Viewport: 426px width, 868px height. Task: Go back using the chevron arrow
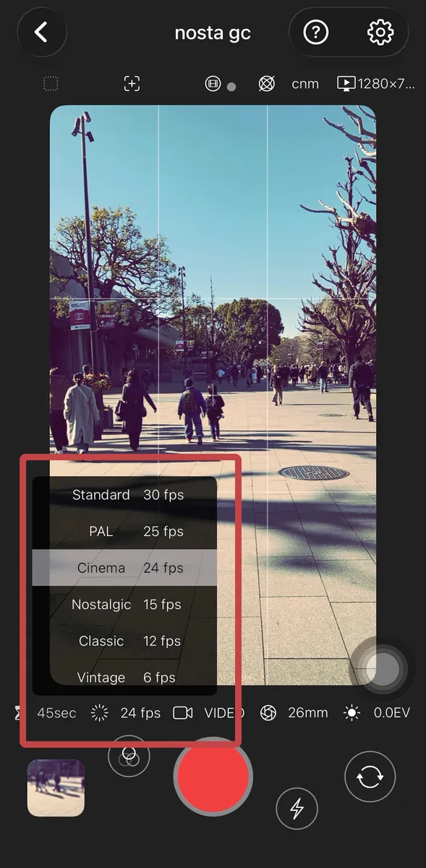pyautogui.click(x=41, y=33)
